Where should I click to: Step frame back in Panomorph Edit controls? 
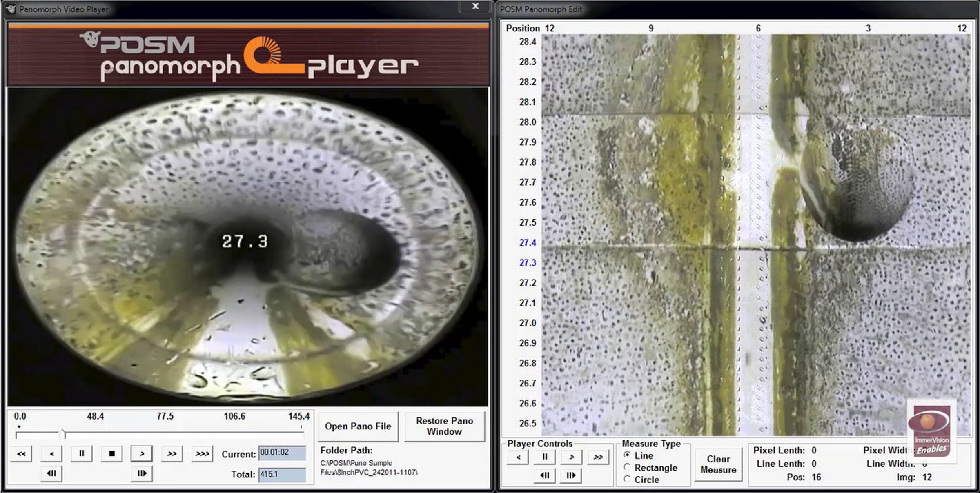coord(545,475)
